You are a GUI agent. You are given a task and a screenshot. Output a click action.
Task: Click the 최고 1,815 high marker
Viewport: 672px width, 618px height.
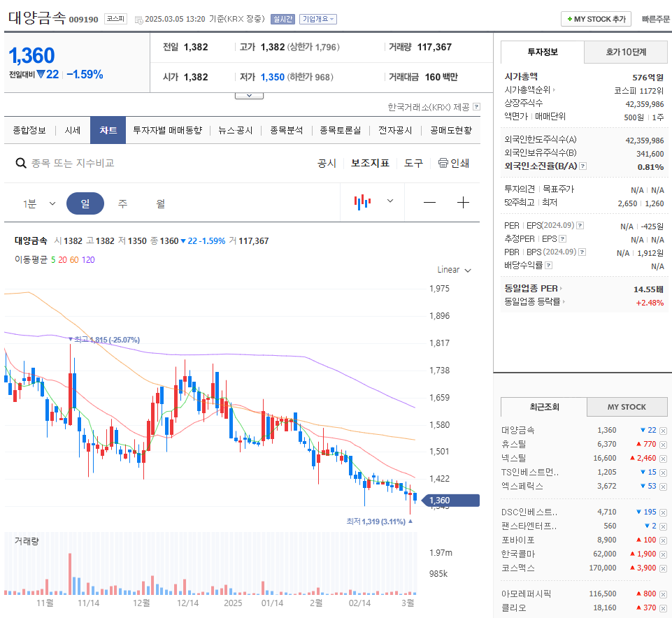pos(105,340)
